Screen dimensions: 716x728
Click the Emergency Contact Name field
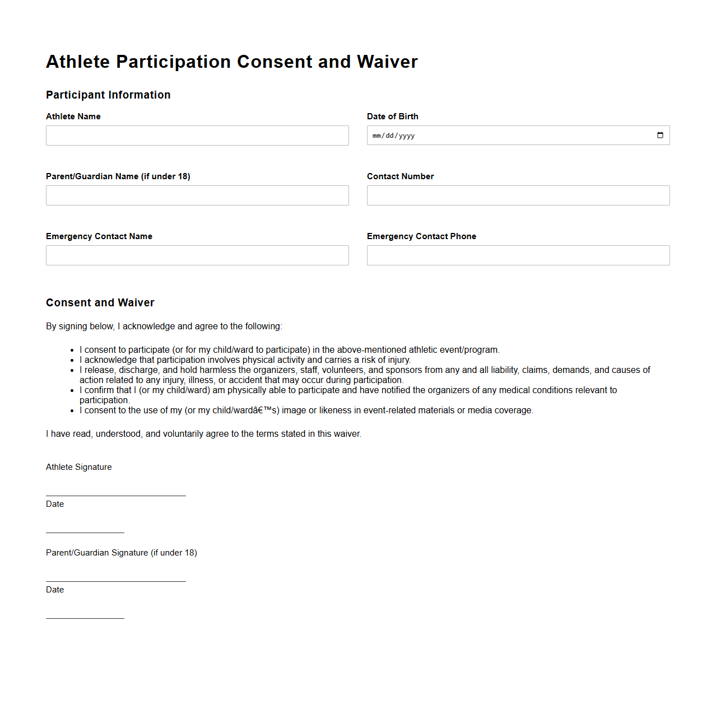(197, 255)
